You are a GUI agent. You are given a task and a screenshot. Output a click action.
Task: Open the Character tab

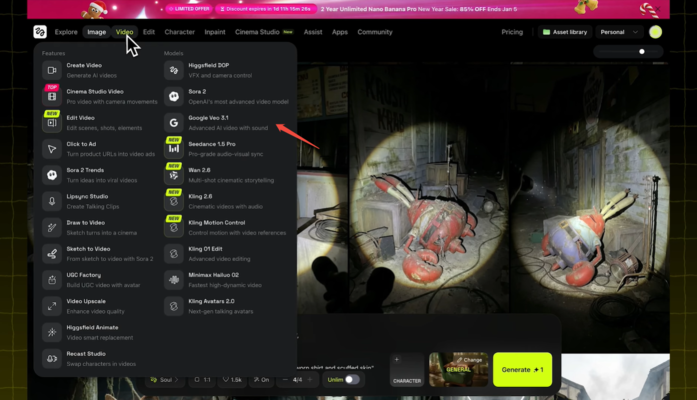[180, 32]
